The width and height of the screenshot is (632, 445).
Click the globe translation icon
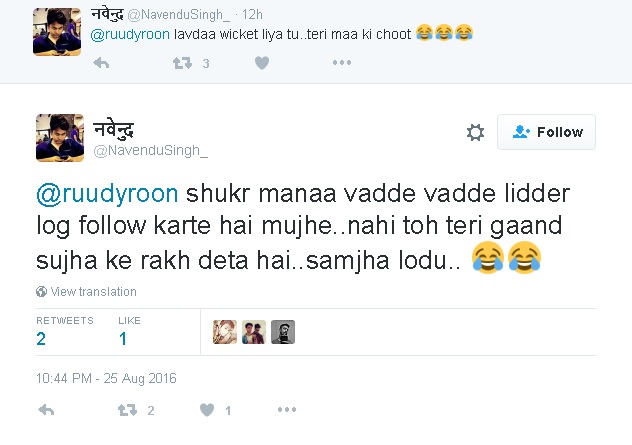pos(41,292)
